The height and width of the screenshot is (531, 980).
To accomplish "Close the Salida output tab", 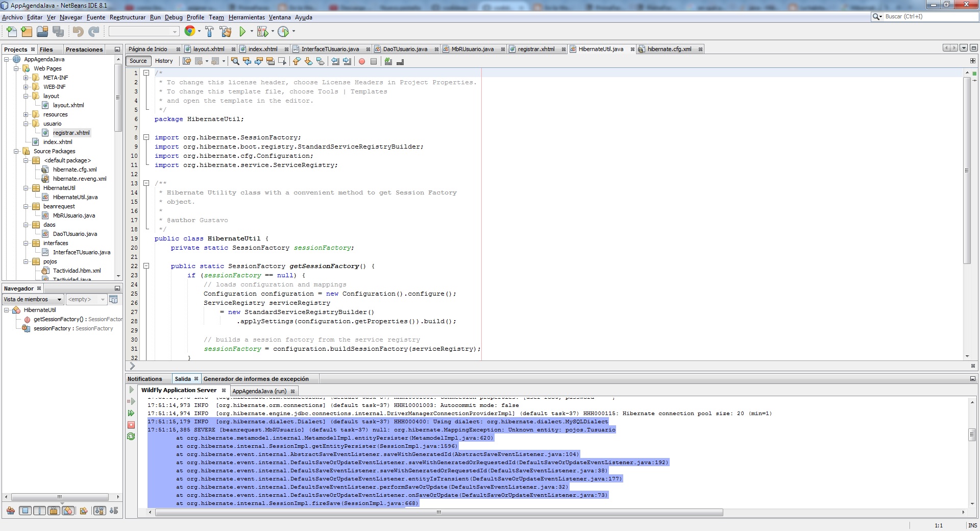I will tap(196, 379).
